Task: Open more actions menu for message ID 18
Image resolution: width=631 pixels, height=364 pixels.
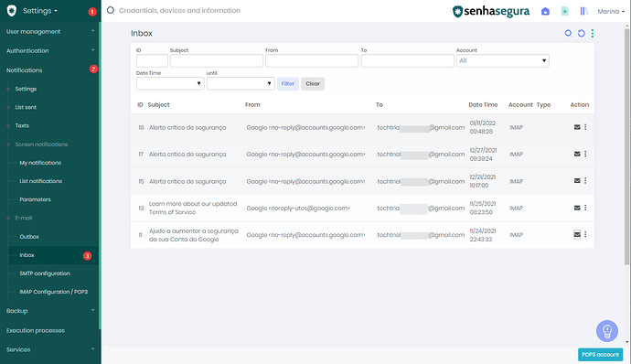Action: pos(585,127)
